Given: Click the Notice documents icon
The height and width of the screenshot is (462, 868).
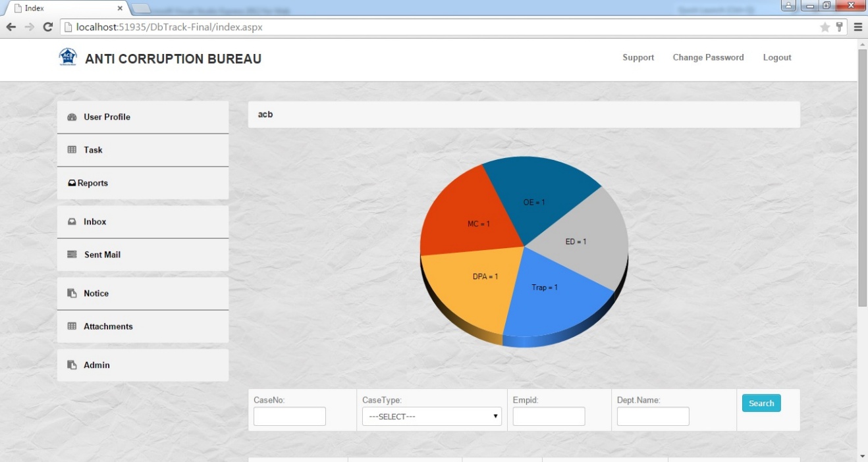Looking at the screenshot, I should point(72,294).
